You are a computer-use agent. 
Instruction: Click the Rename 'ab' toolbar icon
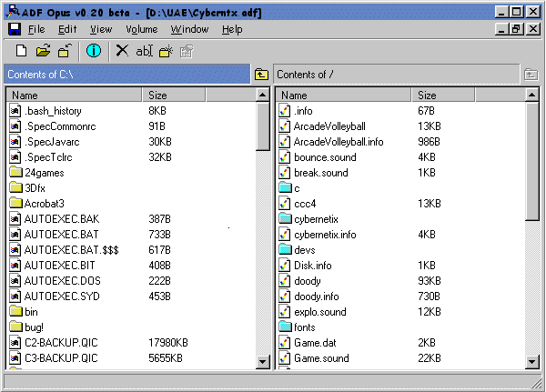tap(144, 51)
